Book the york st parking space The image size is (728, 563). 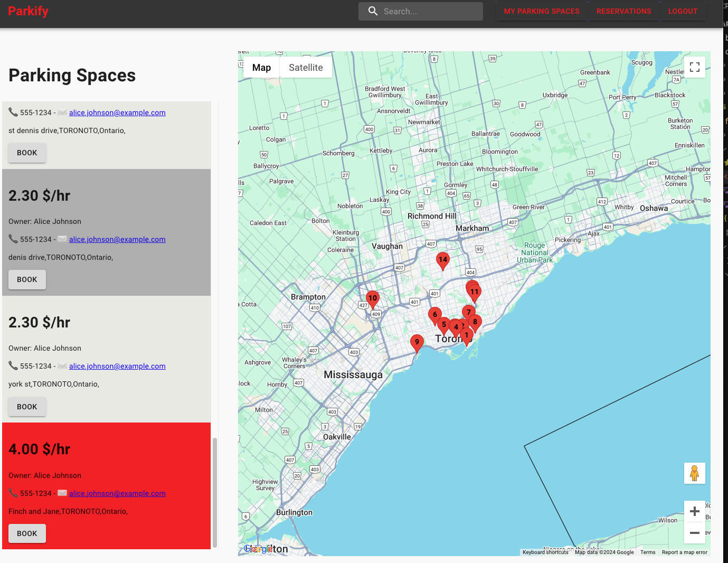click(27, 407)
